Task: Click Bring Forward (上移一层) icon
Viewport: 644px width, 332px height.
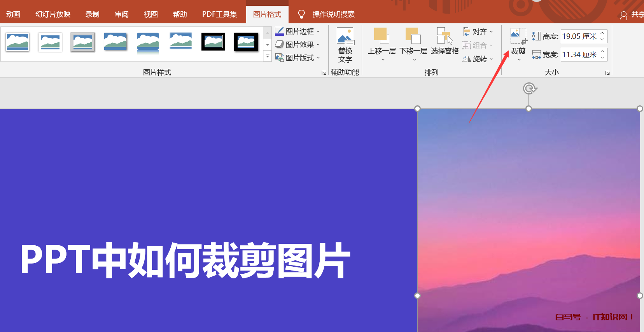Action: click(x=381, y=36)
